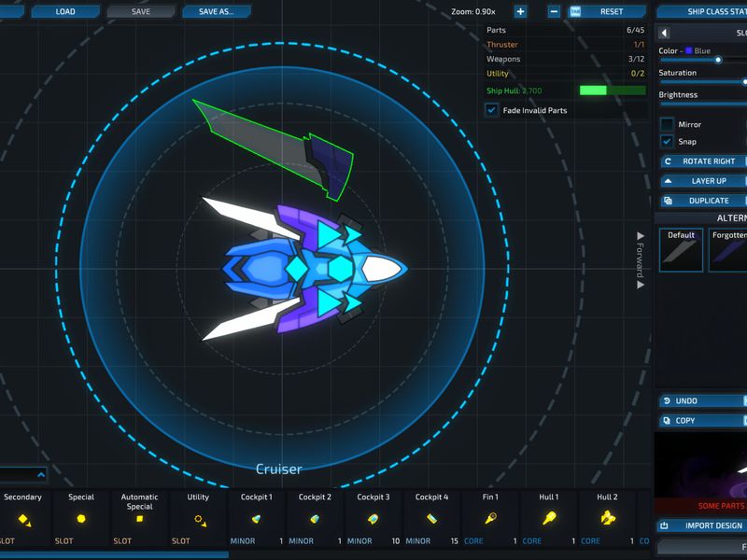Click the import icon beside IMPORT DESIGN
Screen dimensions: 747x560
click(664, 525)
